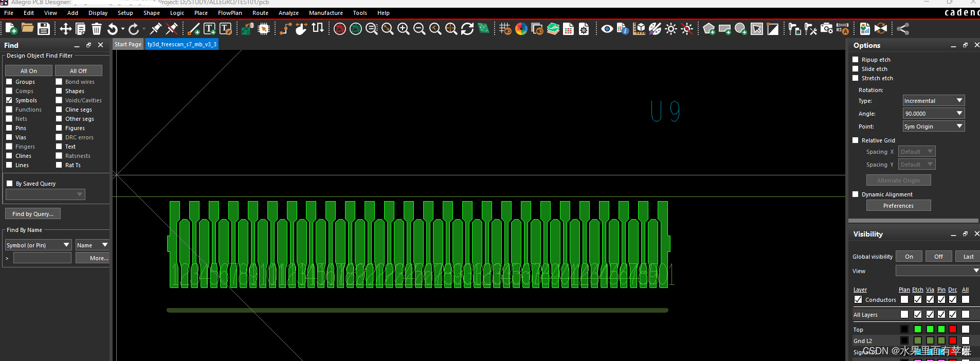Click the Save file toolbar icon

44,29
